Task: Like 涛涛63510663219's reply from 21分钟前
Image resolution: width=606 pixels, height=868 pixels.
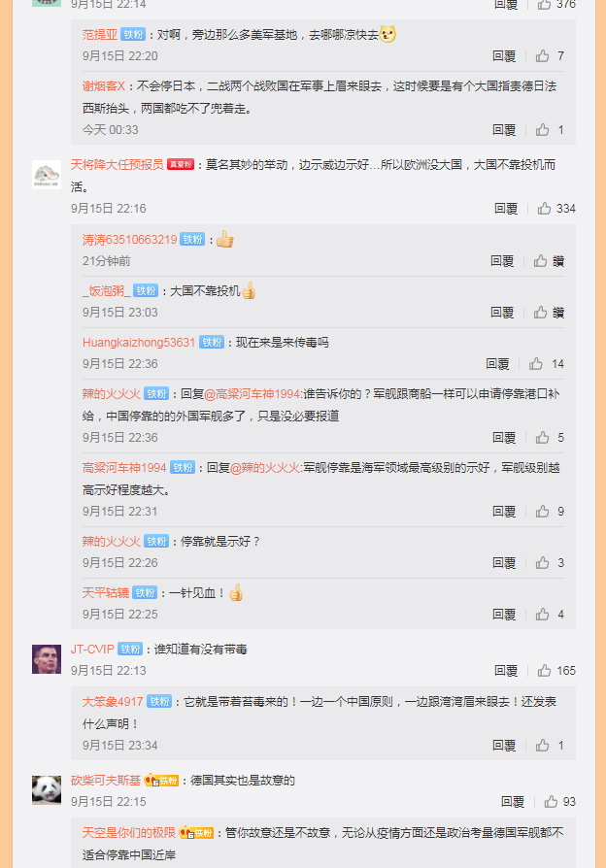Action: pyautogui.click(x=541, y=261)
